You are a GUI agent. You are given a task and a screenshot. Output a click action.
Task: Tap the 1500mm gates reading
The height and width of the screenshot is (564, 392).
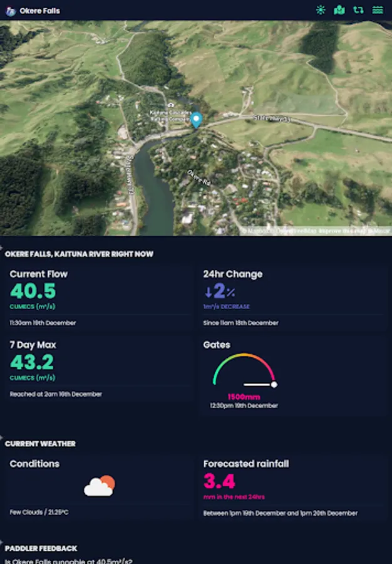244,397
